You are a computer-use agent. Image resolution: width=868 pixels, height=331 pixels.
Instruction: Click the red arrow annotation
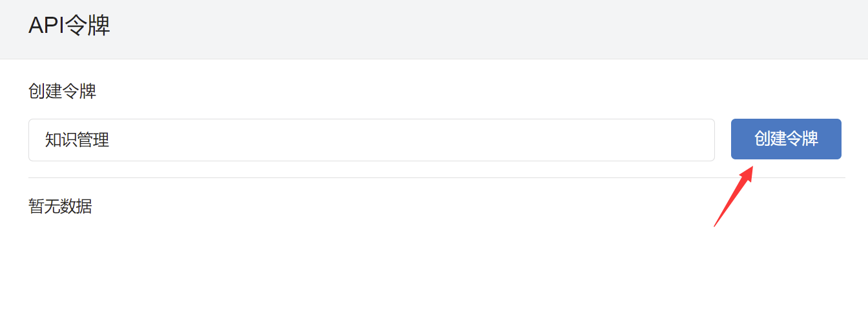[x=734, y=196]
